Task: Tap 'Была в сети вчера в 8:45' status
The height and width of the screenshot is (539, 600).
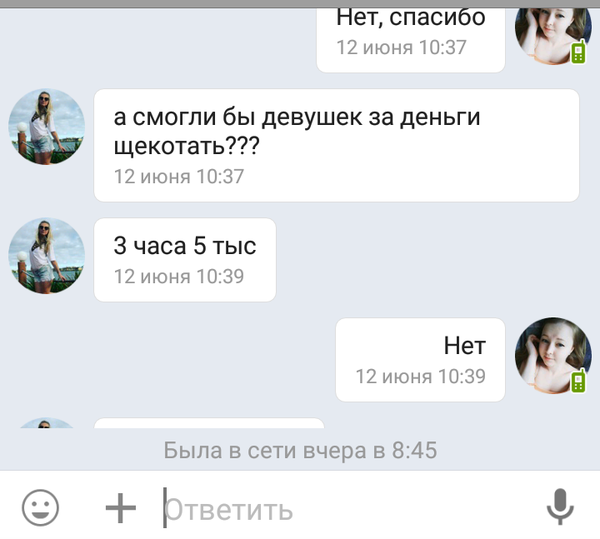Action: coord(300,450)
